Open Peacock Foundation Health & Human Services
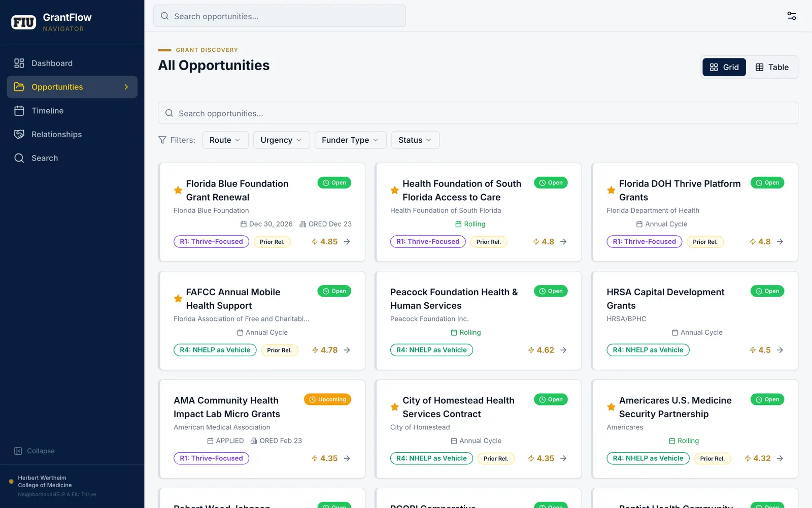The image size is (812, 508). point(454,299)
